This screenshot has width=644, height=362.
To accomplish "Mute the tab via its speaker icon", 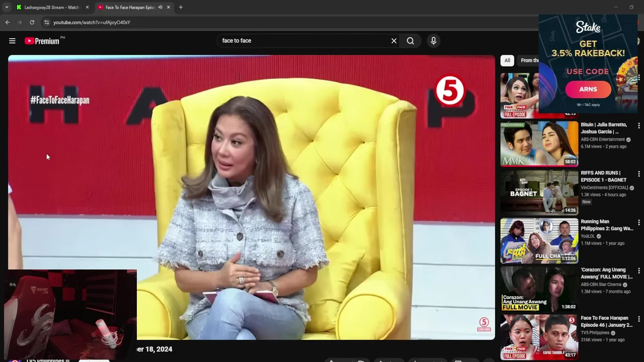I will point(160,7).
